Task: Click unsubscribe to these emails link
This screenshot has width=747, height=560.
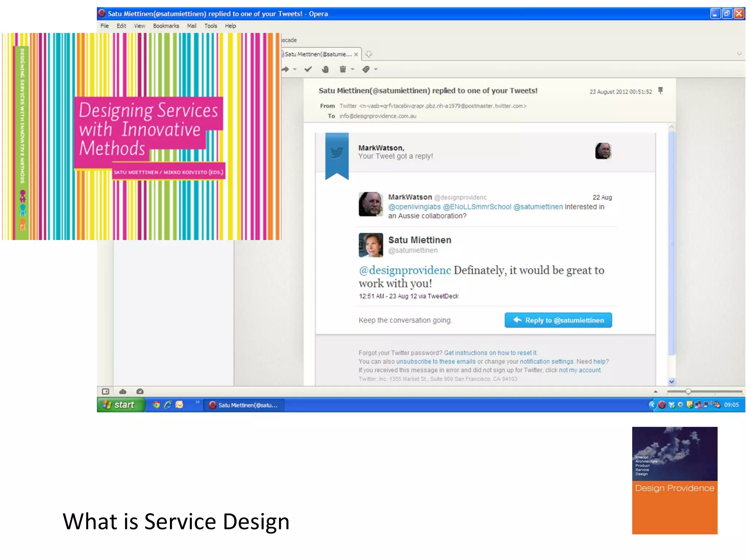Action: [x=436, y=362]
